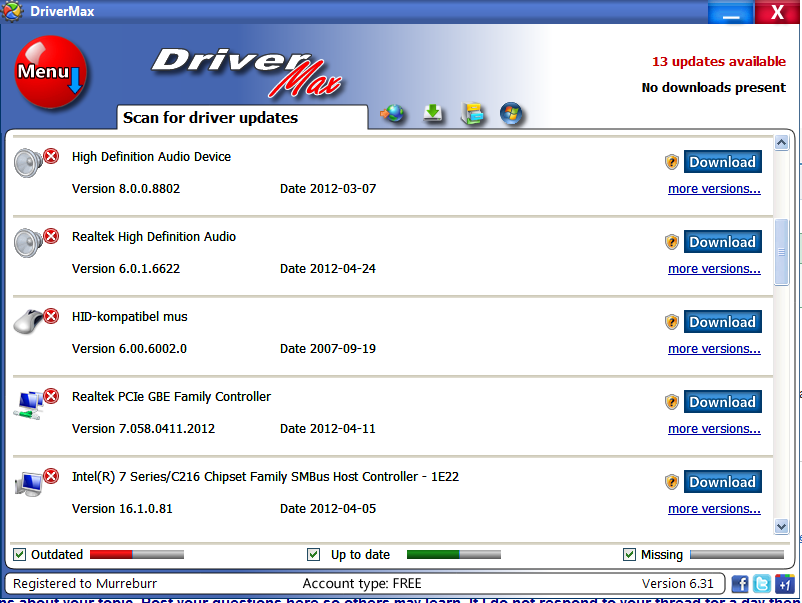
Task: Open more versions for Realtek PCIe GBE Controller
Action: [714, 429]
